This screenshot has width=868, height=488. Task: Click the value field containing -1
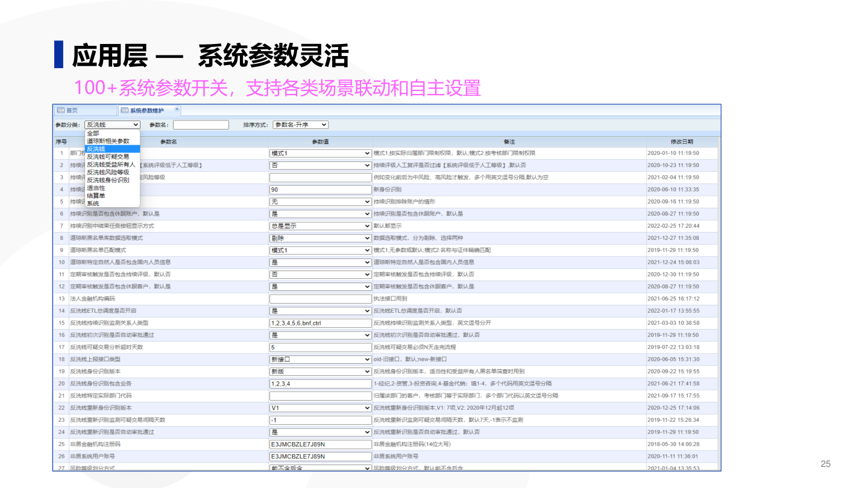point(320,420)
